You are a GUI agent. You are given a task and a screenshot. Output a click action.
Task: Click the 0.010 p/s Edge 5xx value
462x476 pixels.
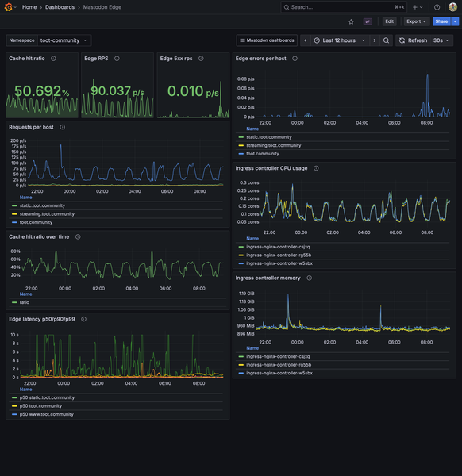click(x=193, y=91)
